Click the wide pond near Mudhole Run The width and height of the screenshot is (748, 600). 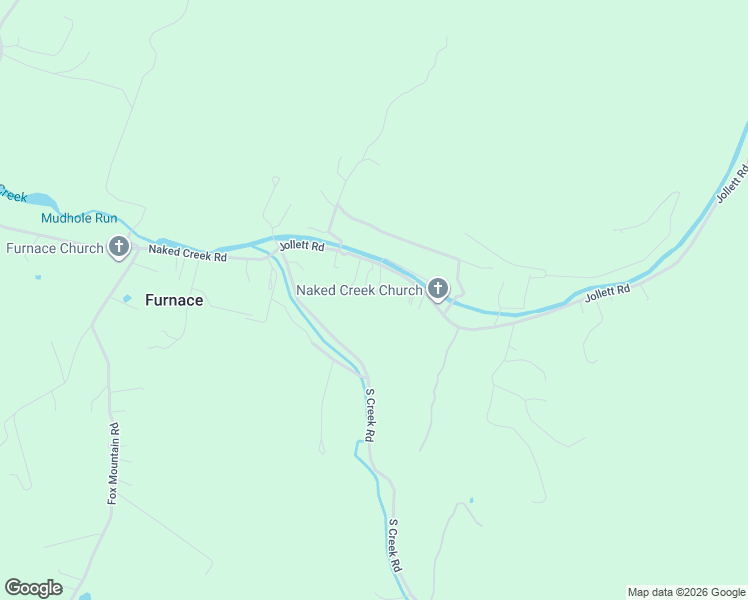pyautogui.click(x=41, y=199)
